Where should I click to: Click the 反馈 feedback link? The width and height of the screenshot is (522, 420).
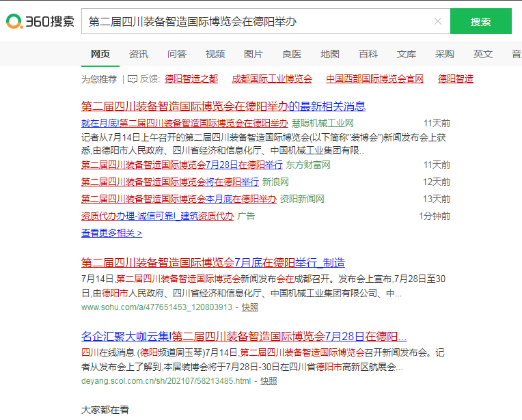pyautogui.click(x=150, y=79)
